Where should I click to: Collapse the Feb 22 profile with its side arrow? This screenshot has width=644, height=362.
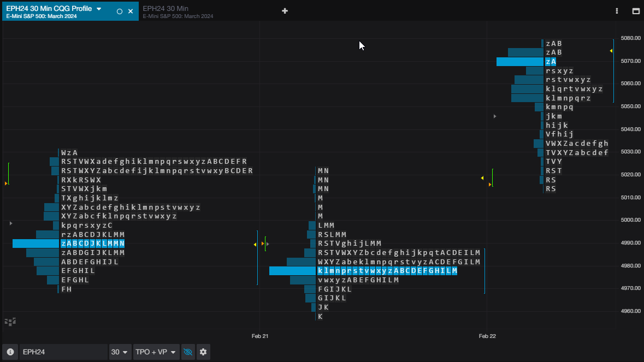tap(494, 116)
